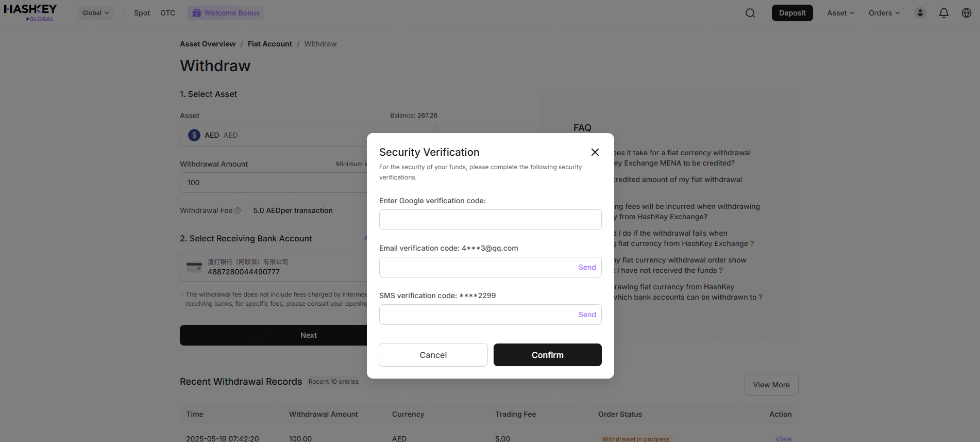Expand the Global region dropdown
The height and width of the screenshot is (442, 980).
click(x=95, y=13)
